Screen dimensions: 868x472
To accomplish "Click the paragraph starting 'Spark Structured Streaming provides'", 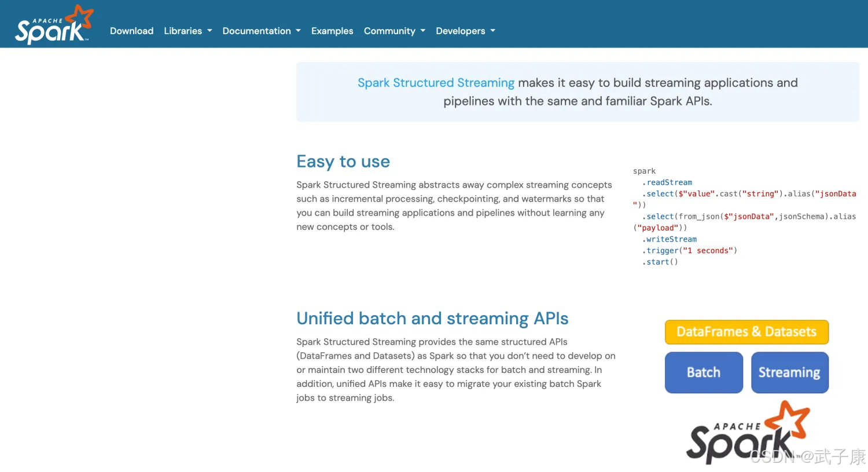I will tap(456, 369).
